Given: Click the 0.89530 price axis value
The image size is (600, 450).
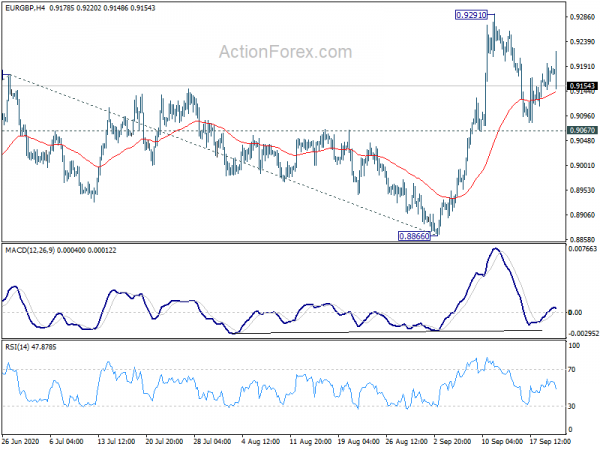Looking at the screenshot, I should (582, 190).
